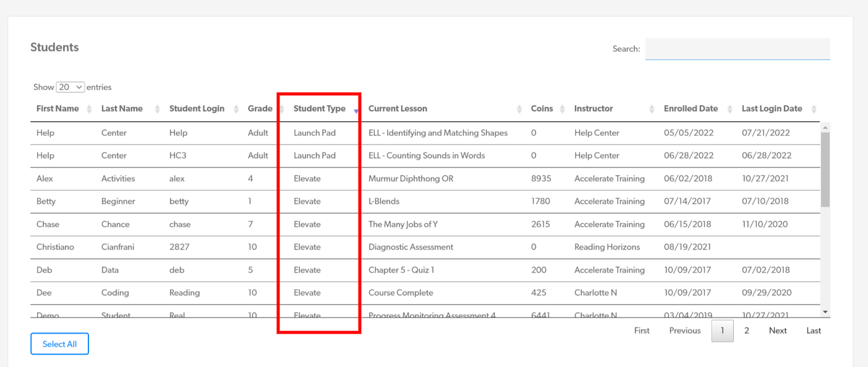Click the student login "2827"
868x367 pixels.
click(x=179, y=247)
